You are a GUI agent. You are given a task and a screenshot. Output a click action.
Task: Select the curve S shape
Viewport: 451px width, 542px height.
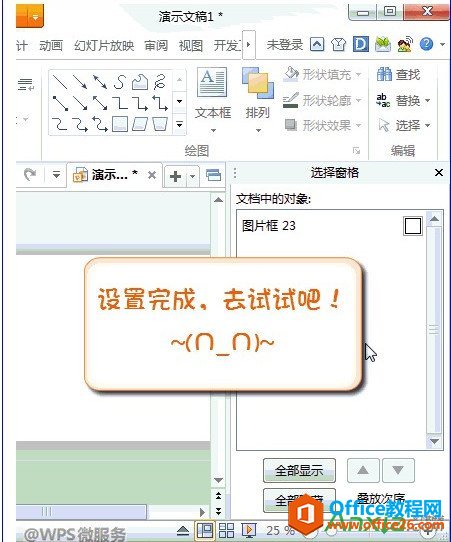tap(120, 82)
